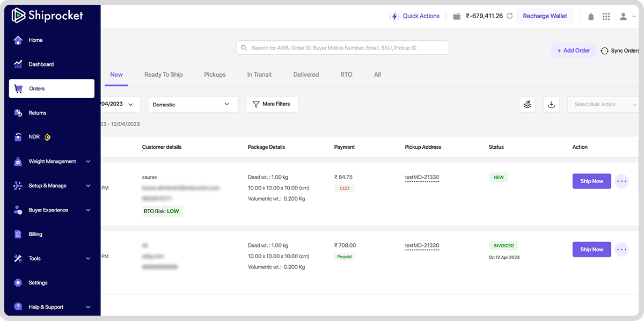Switch to the Delivered tab

pyautogui.click(x=306, y=75)
